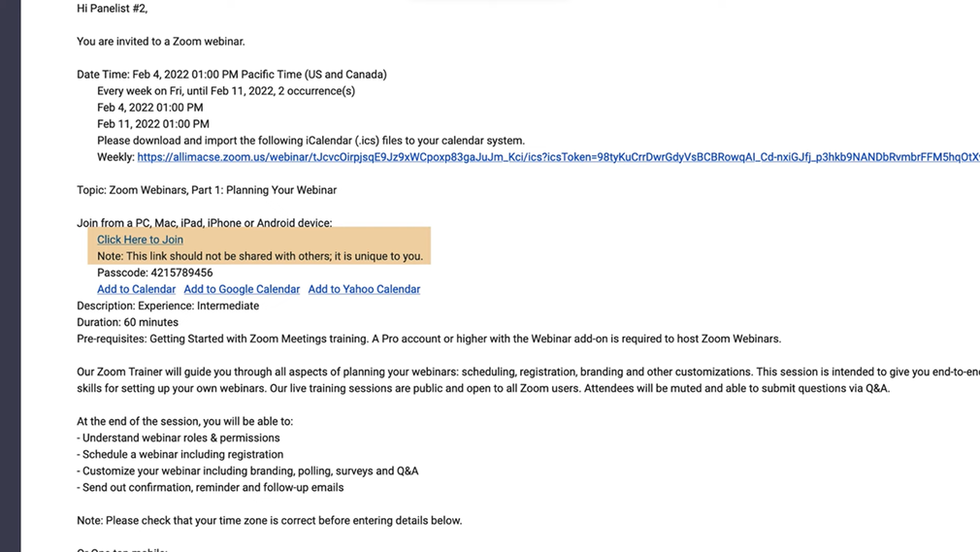This screenshot has height=552, width=980.
Task: Click the time zone check note
Action: click(x=270, y=520)
